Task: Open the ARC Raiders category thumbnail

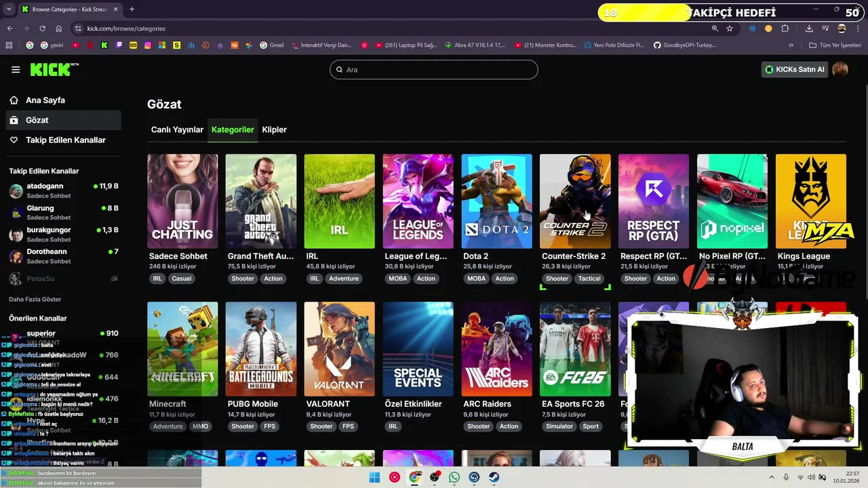Action: click(x=497, y=349)
